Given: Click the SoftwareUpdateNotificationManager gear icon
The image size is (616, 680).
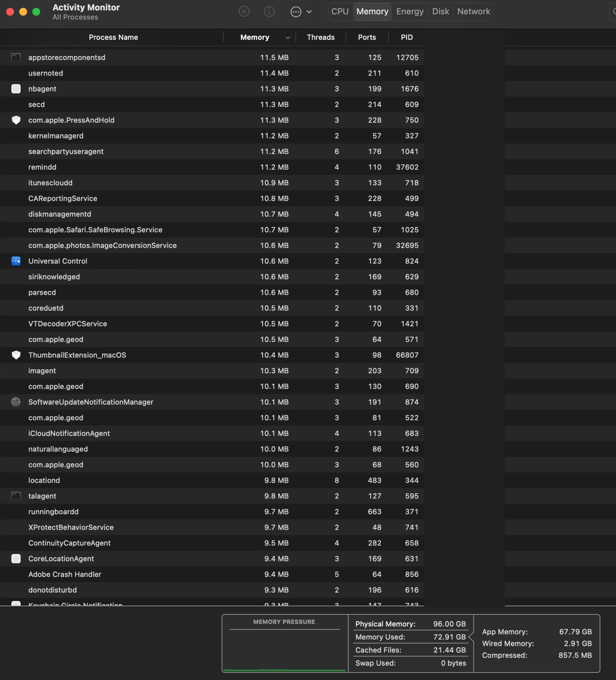Looking at the screenshot, I should [16, 402].
